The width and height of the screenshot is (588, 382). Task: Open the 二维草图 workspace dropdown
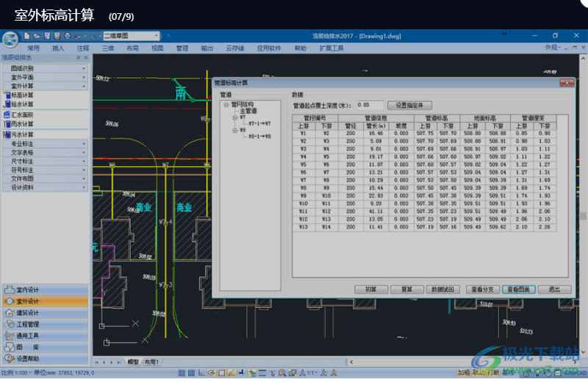[132, 35]
